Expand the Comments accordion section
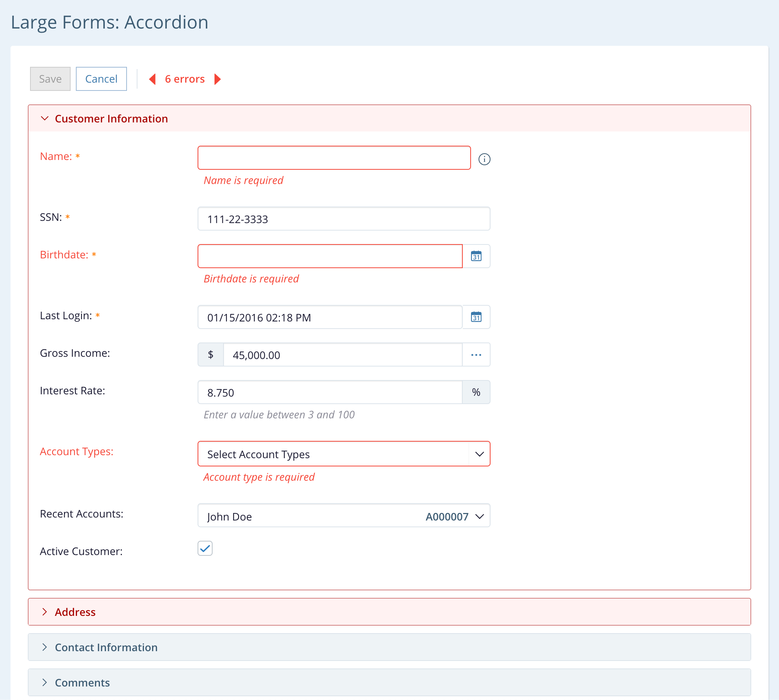The height and width of the screenshot is (700, 779). 82,683
